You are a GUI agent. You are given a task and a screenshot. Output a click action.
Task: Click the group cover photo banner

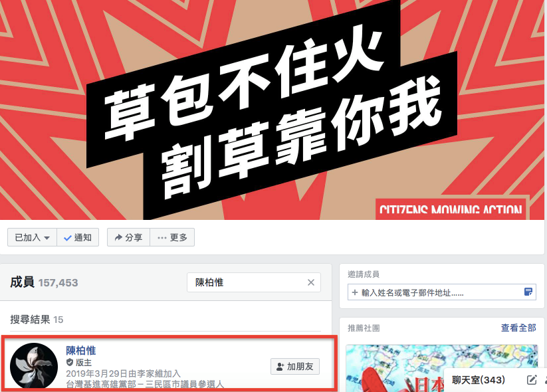coord(272,110)
